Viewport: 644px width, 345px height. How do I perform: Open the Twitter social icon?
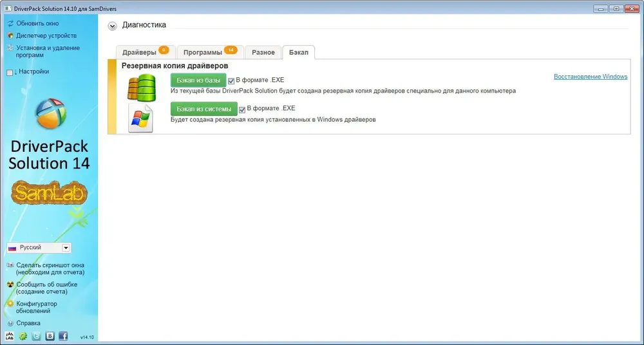coord(37,336)
